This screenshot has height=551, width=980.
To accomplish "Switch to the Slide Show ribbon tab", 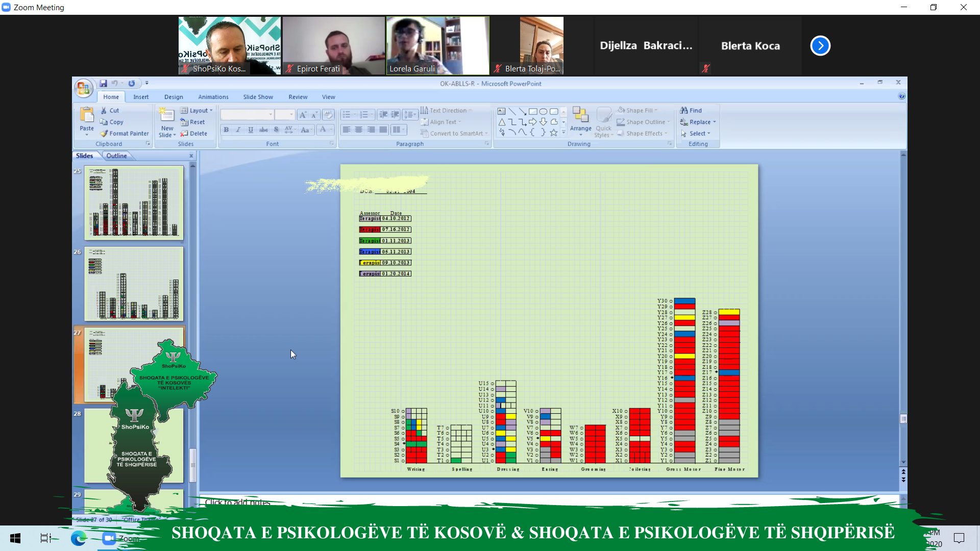I will (258, 97).
